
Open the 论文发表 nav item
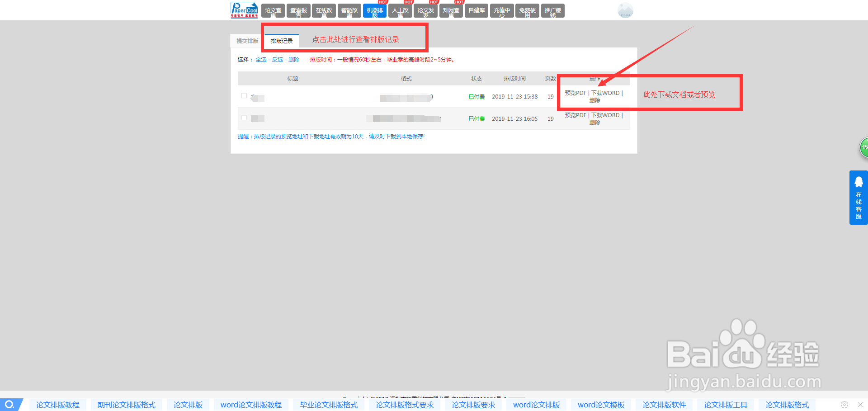pyautogui.click(x=425, y=11)
